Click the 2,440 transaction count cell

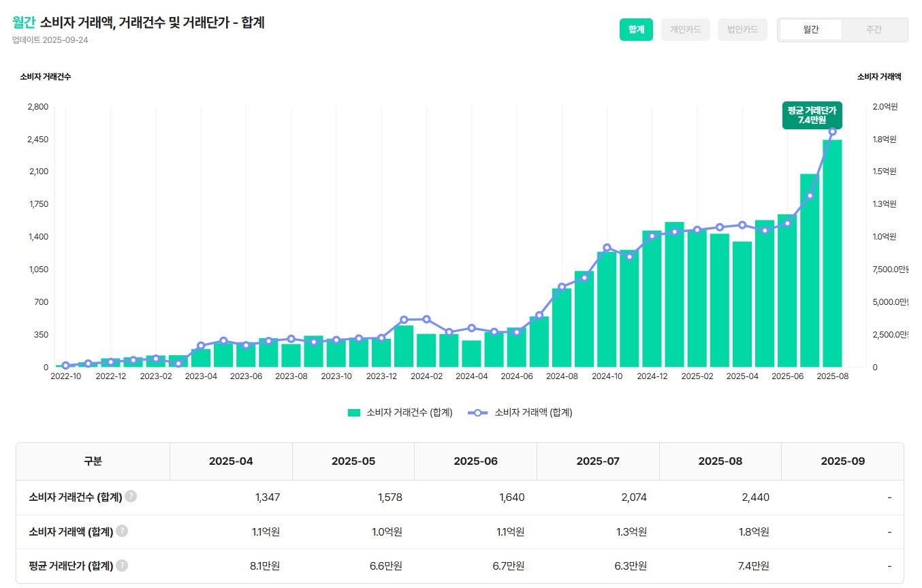pos(755,497)
